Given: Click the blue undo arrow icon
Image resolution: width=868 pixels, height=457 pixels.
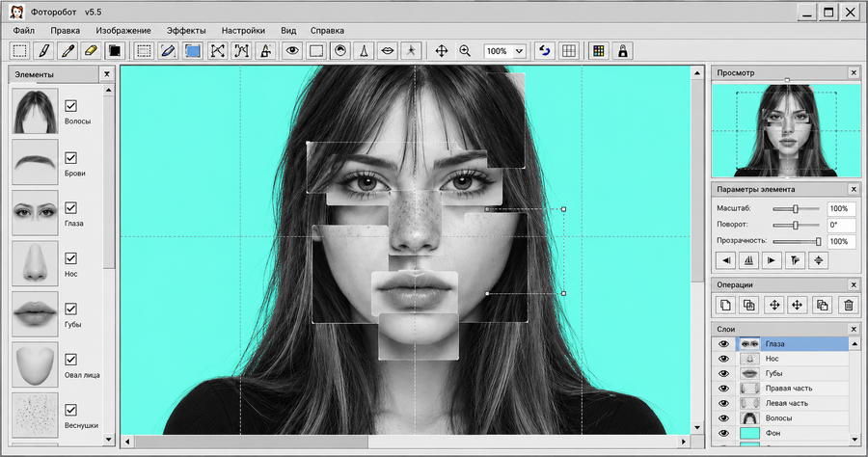Looking at the screenshot, I should point(545,51).
